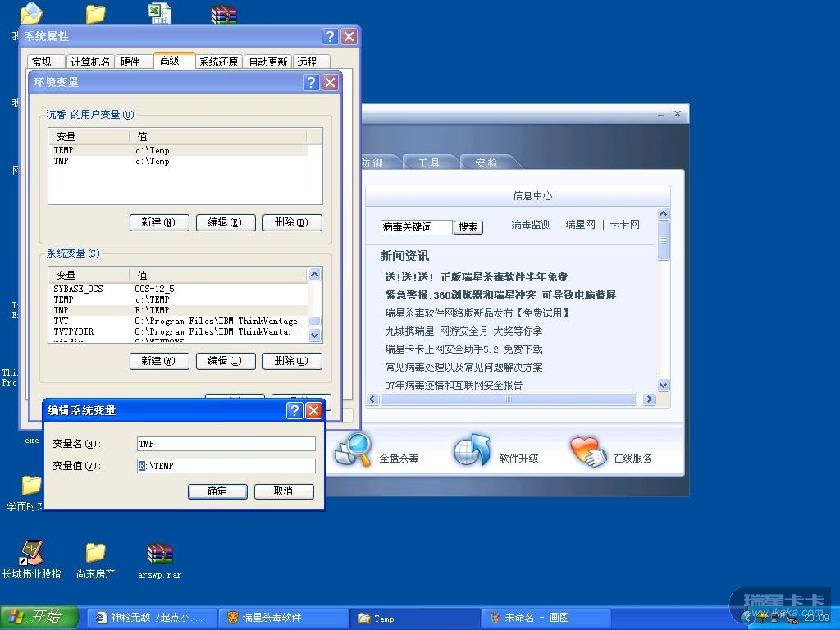Select system variable TVT row
The width and height of the screenshot is (840, 630).
[179, 321]
